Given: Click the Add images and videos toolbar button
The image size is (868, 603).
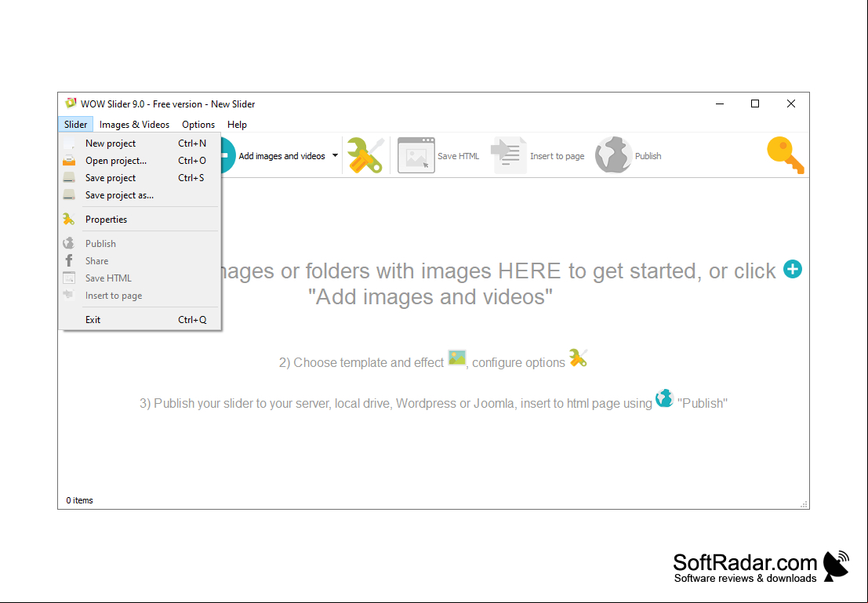Looking at the screenshot, I should pos(274,156).
